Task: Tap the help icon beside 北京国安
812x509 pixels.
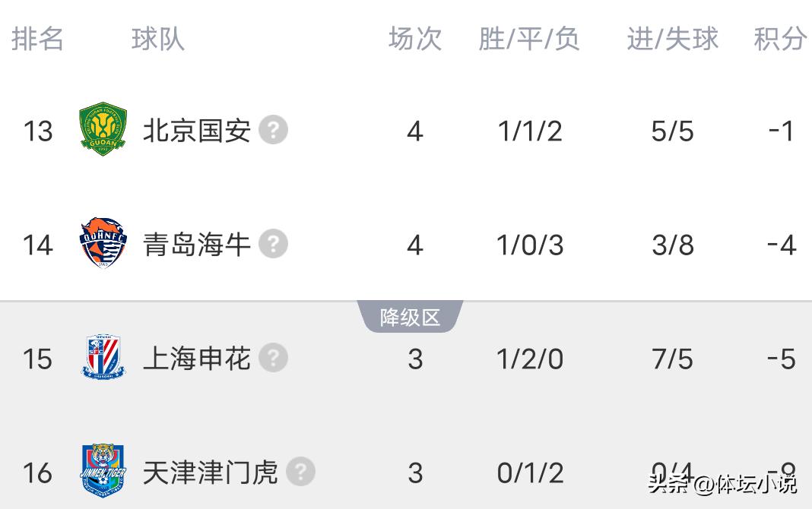Action: [273, 131]
